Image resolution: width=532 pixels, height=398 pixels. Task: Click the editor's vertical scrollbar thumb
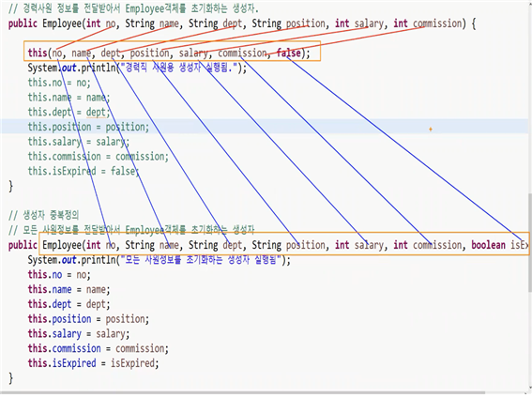(529, 242)
